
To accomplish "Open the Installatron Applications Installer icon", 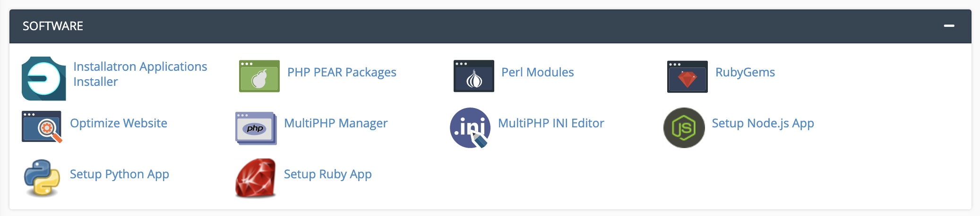I will 44,78.
